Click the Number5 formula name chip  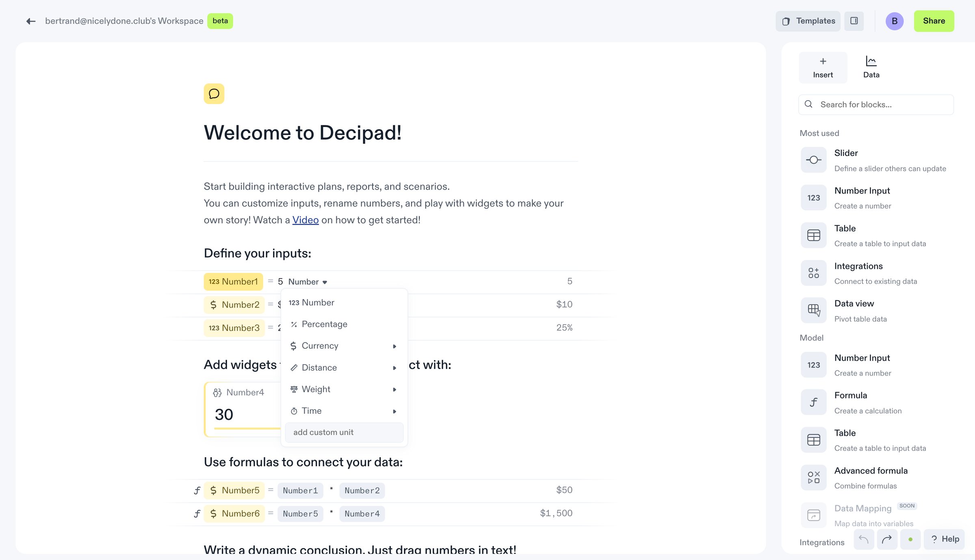(x=234, y=491)
